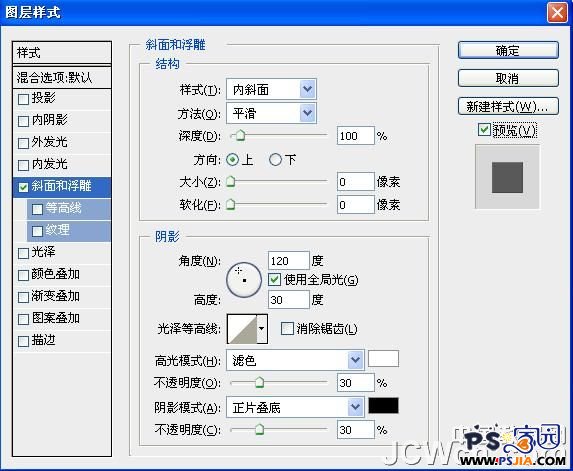
Task: Enable 消除锯齿 anti-alias checkbox
Action: click(287, 328)
